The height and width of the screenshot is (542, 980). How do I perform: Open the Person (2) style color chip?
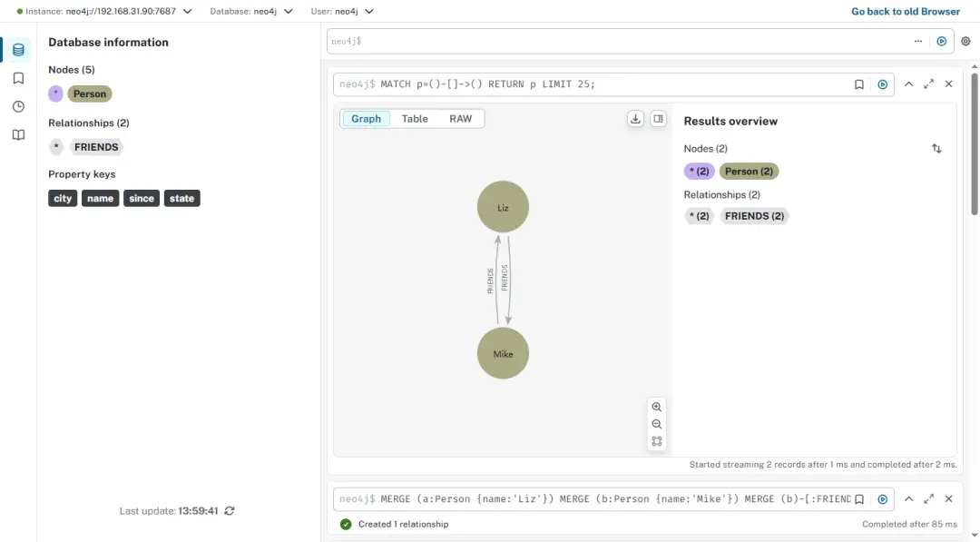[x=749, y=172]
